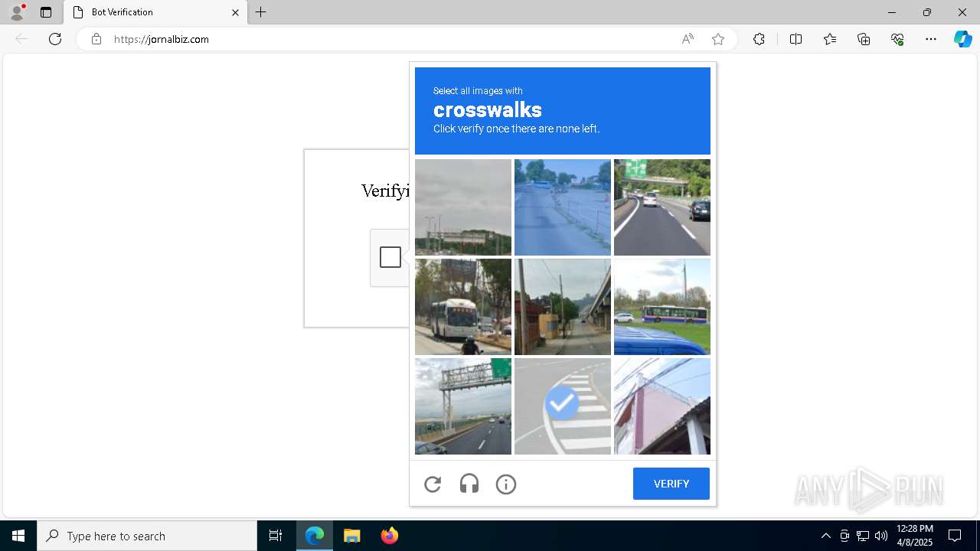Image resolution: width=980 pixels, height=551 pixels.
Task: Select the tile with highway gantry sign
Action: pyautogui.click(x=463, y=406)
